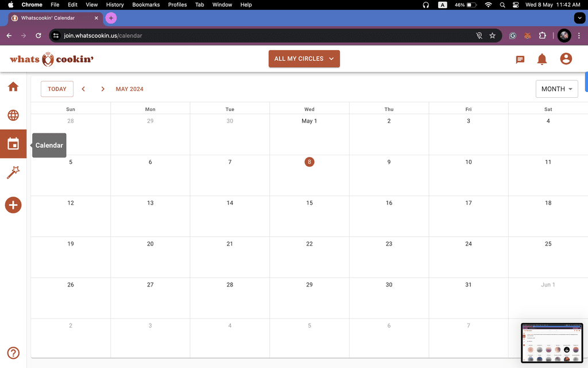Open a new browser tab with plus
588x368 pixels.
click(111, 18)
